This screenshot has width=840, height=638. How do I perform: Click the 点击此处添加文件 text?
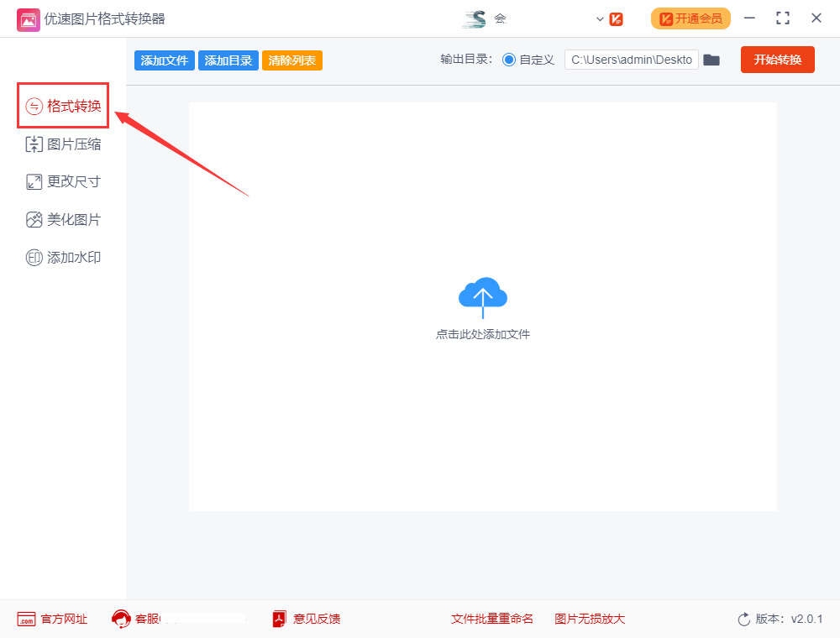(483, 334)
